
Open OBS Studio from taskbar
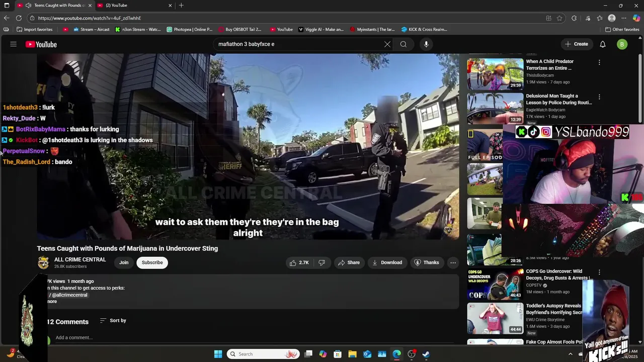click(412, 354)
